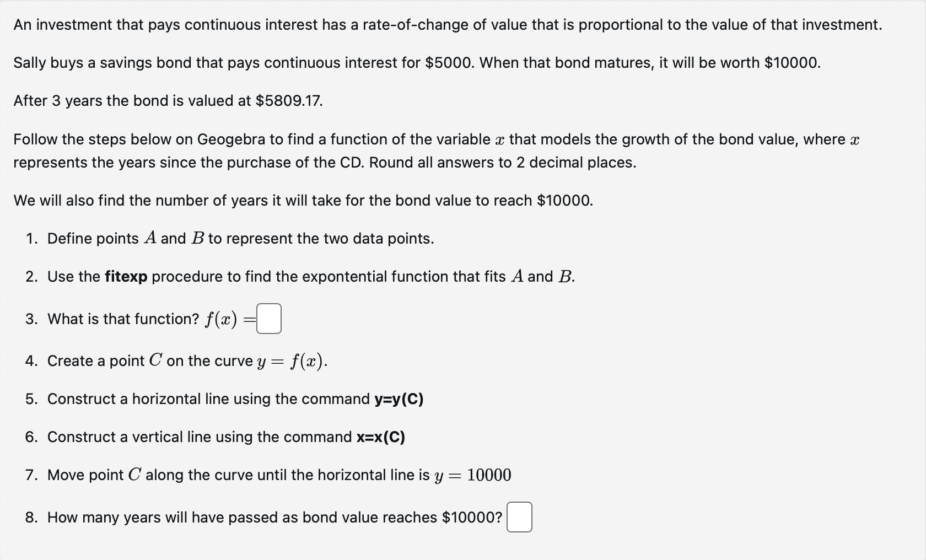Image resolution: width=926 pixels, height=560 pixels.
Task: Click the answer box for the years question
Action: click(x=519, y=517)
